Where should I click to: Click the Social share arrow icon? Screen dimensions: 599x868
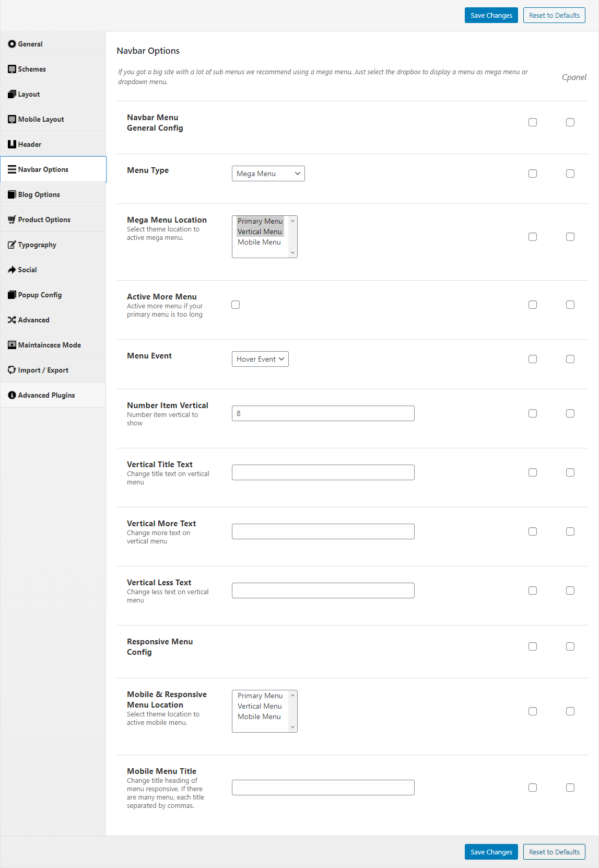click(x=12, y=270)
